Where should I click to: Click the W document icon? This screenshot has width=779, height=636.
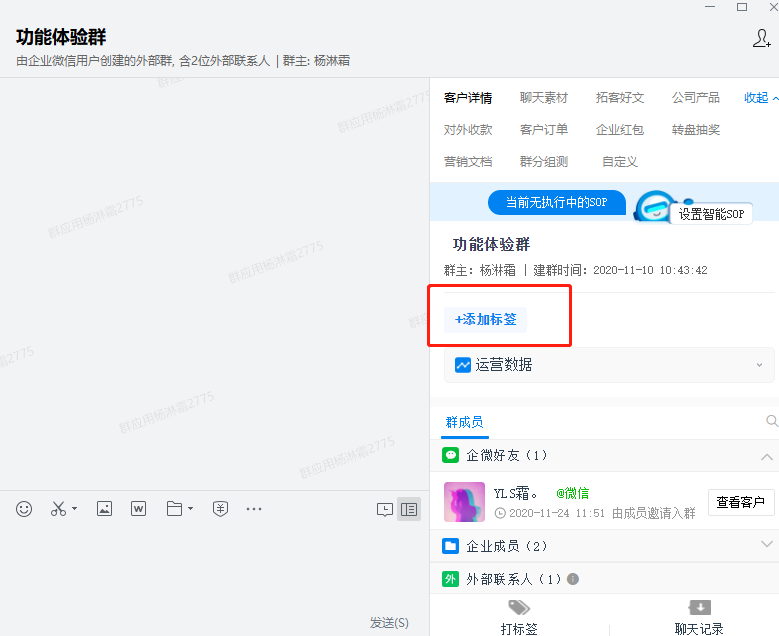pos(138,509)
